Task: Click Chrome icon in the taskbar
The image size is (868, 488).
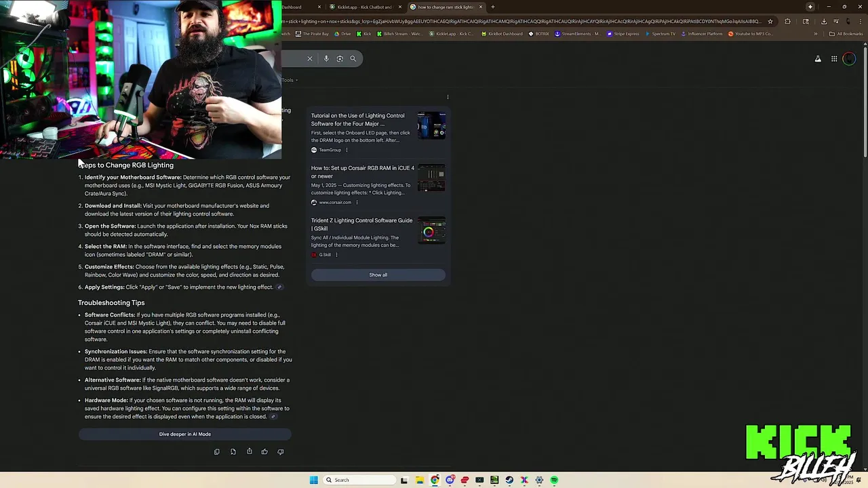Action: (x=435, y=480)
